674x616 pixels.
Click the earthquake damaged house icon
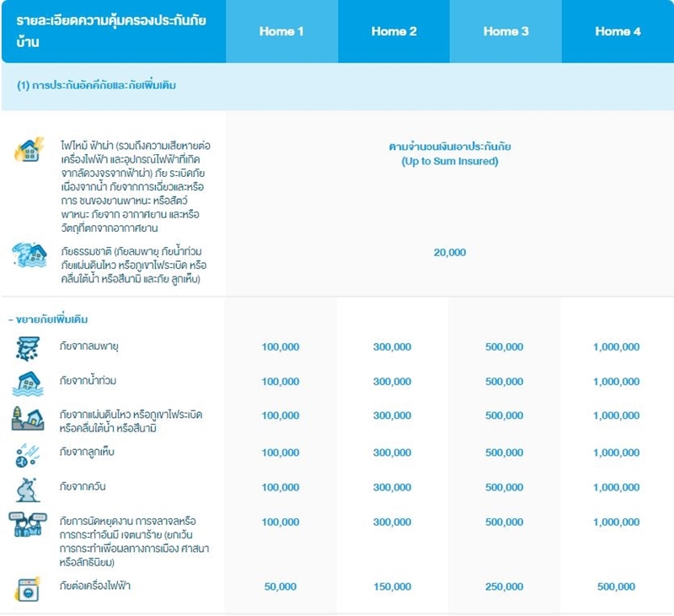tap(26, 418)
